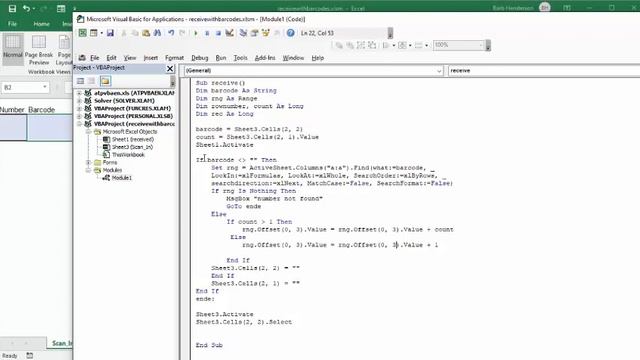Open the View menu in VBA editor
Viewport: 640px width, 360px height.
click(x=130, y=58)
